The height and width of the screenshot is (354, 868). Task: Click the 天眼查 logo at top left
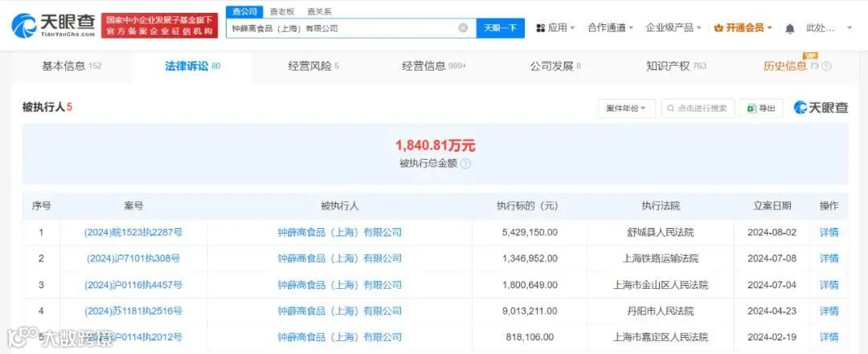point(53,26)
